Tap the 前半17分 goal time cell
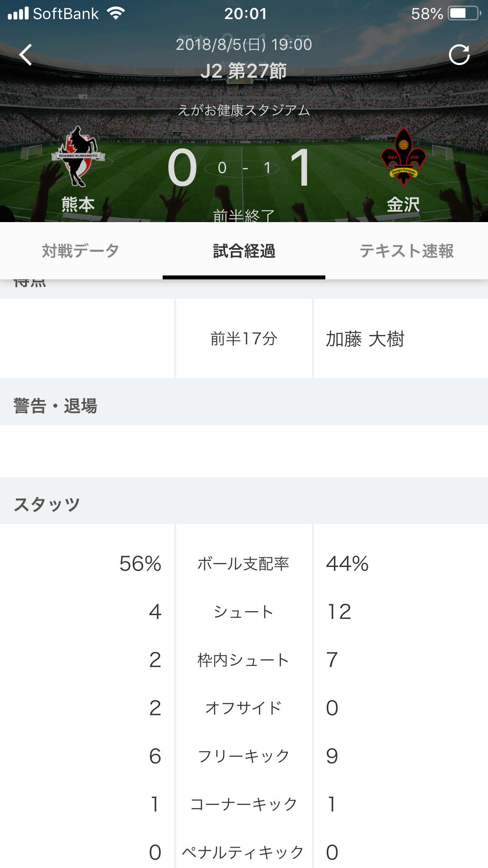 [x=244, y=338]
